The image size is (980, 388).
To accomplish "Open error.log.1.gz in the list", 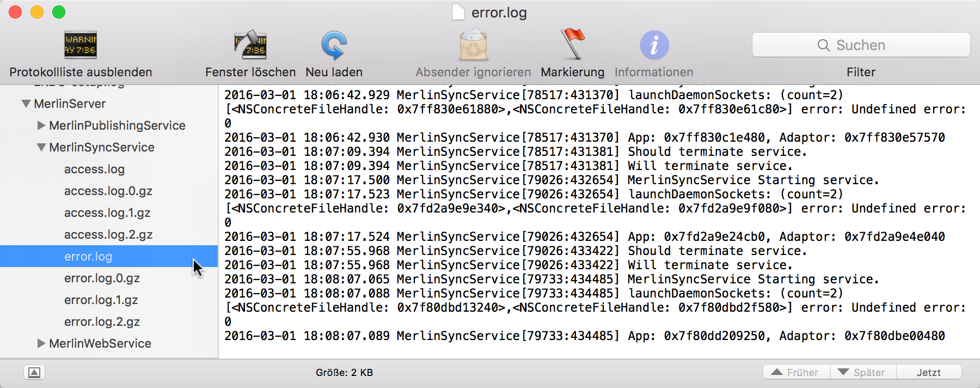I will pyautogui.click(x=101, y=300).
